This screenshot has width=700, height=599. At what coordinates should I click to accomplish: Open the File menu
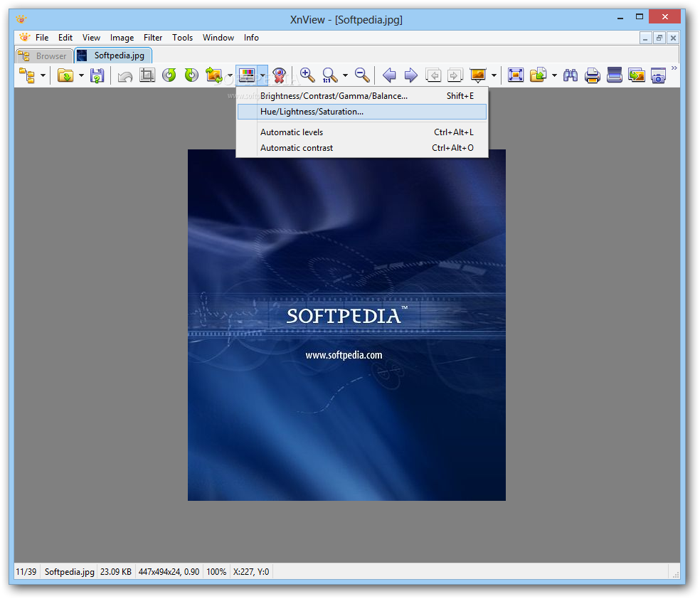pos(42,38)
